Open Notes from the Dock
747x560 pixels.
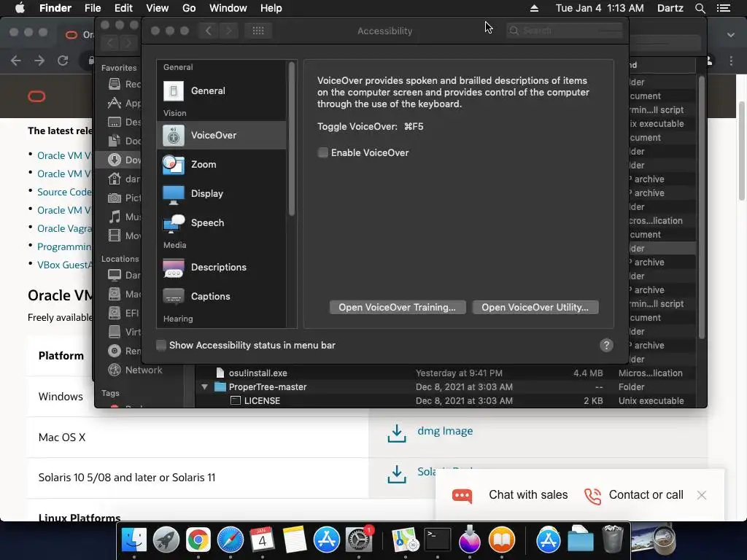pos(295,540)
